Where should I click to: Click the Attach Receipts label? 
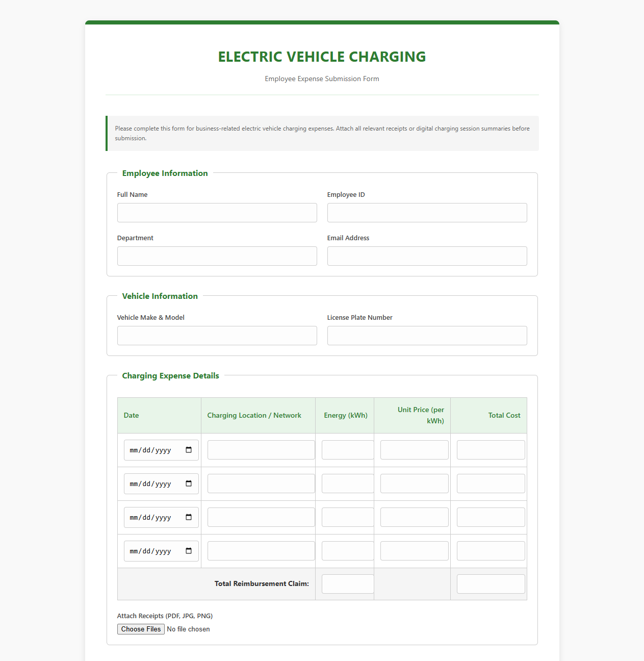point(165,616)
